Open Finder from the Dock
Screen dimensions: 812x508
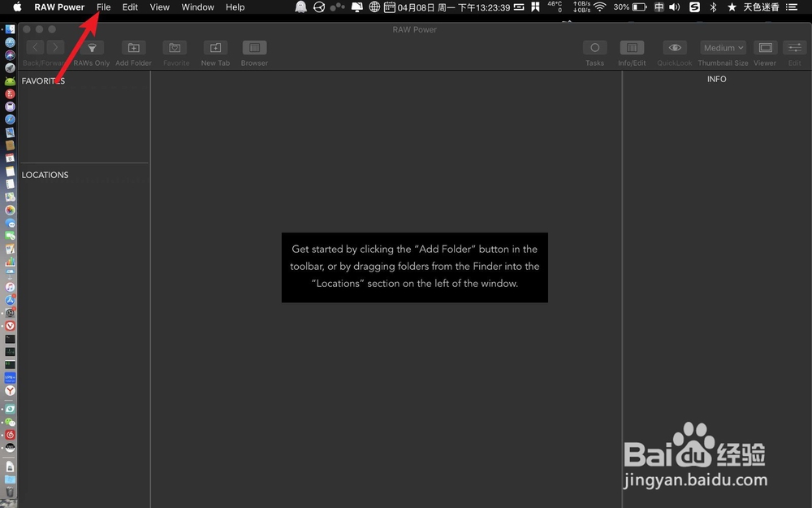10,29
